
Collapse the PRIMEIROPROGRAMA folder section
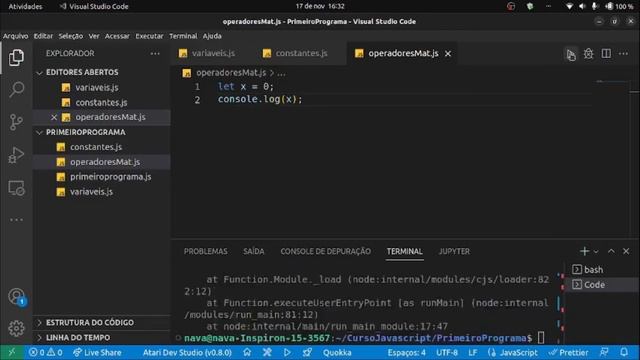coord(101,132)
